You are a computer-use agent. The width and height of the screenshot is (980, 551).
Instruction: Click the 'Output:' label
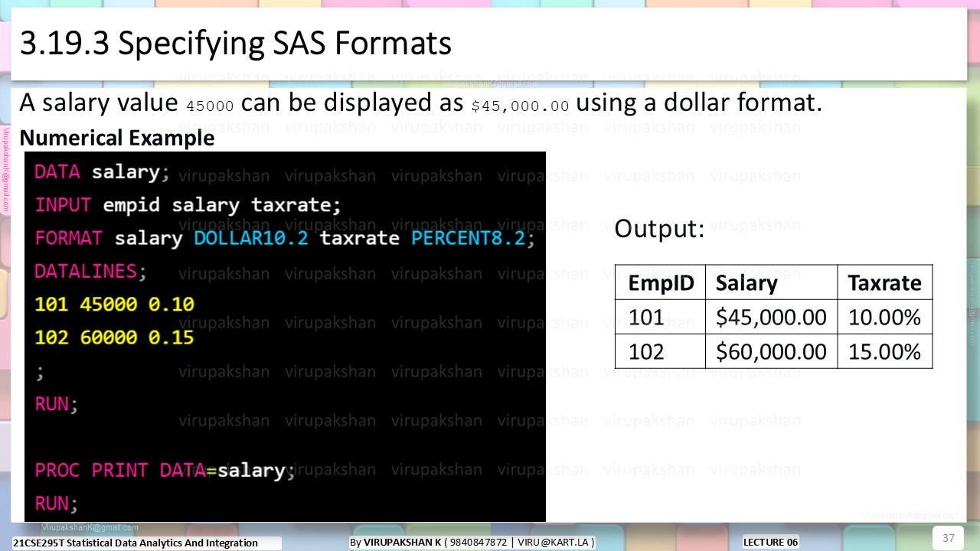[659, 228]
